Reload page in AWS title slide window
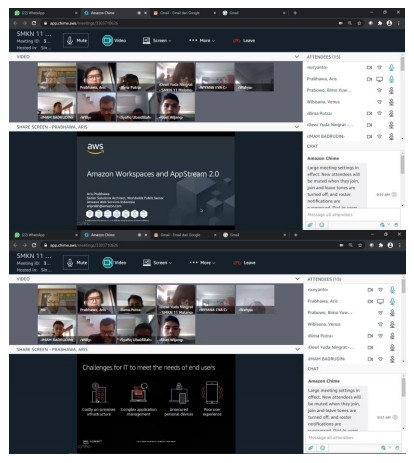414x463 pixels. click(x=34, y=23)
